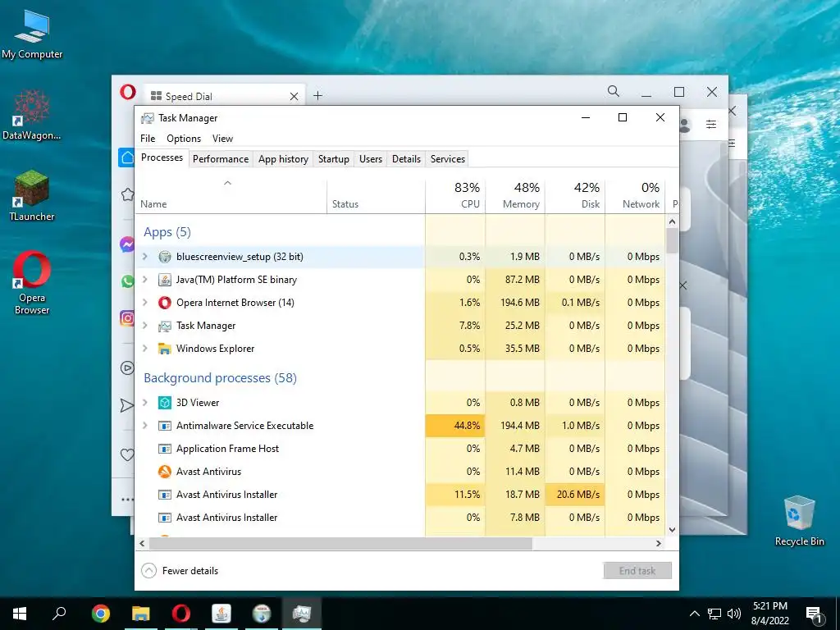The image size is (840, 630).
Task: Sort processes by Network column
Action: pos(635,196)
